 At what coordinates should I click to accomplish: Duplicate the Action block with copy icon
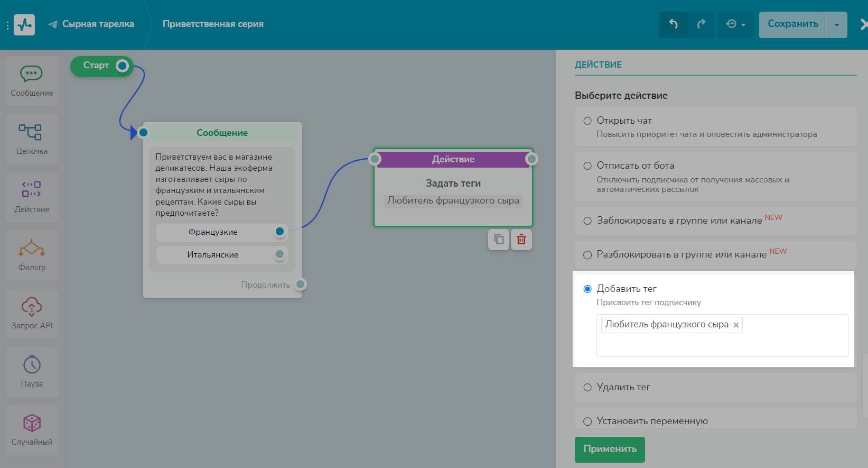click(499, 240)
